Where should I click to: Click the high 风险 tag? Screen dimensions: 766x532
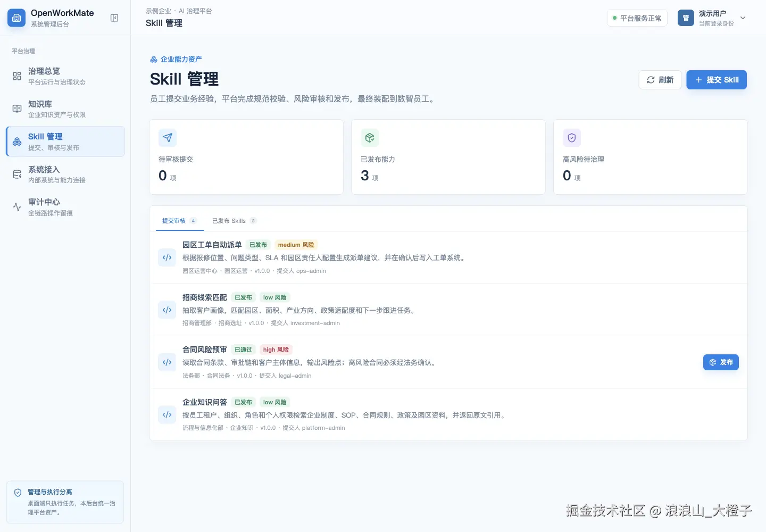[x=276, y=350]
